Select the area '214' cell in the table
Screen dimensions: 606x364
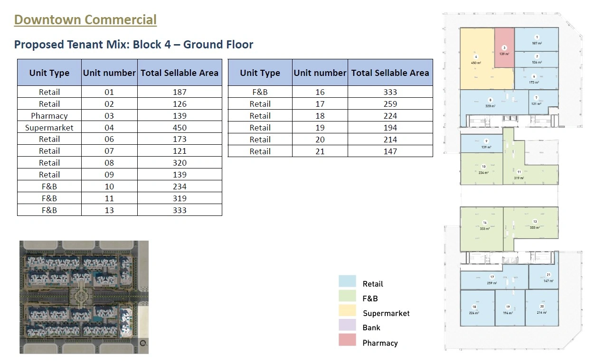390,139
